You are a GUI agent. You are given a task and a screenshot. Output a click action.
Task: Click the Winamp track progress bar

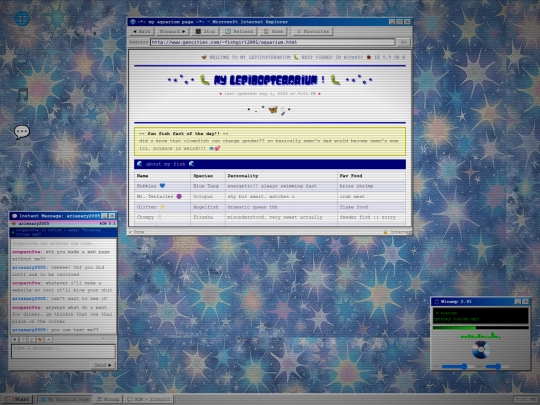tap(480, 328)
